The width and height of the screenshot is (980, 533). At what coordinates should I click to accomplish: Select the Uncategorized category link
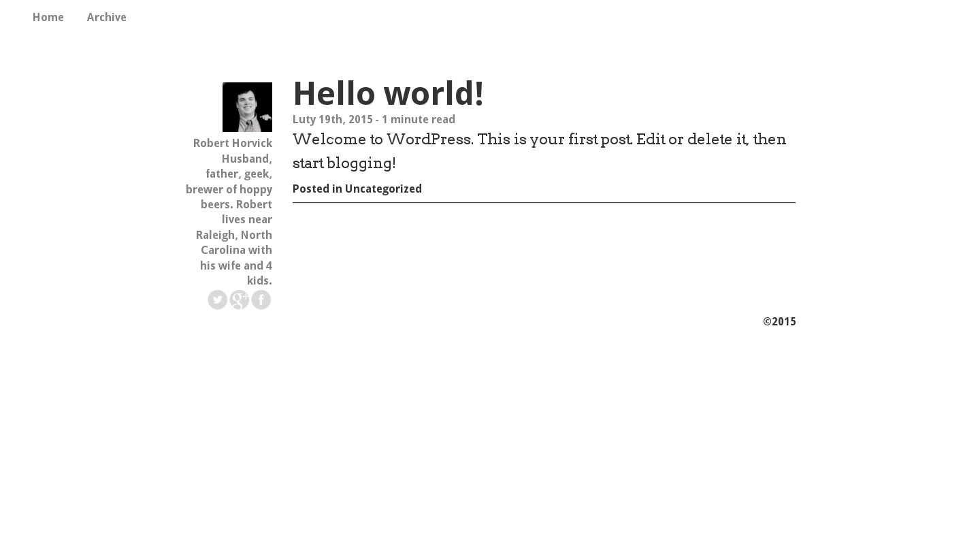click(x=383, y=189)
